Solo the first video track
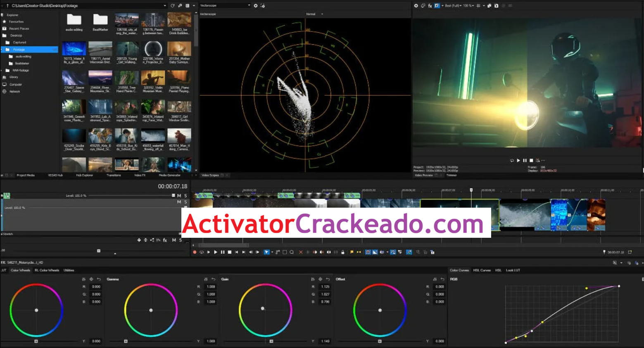Image resolution: width=644 pixels, height=348 pixels. click(185, 196)
